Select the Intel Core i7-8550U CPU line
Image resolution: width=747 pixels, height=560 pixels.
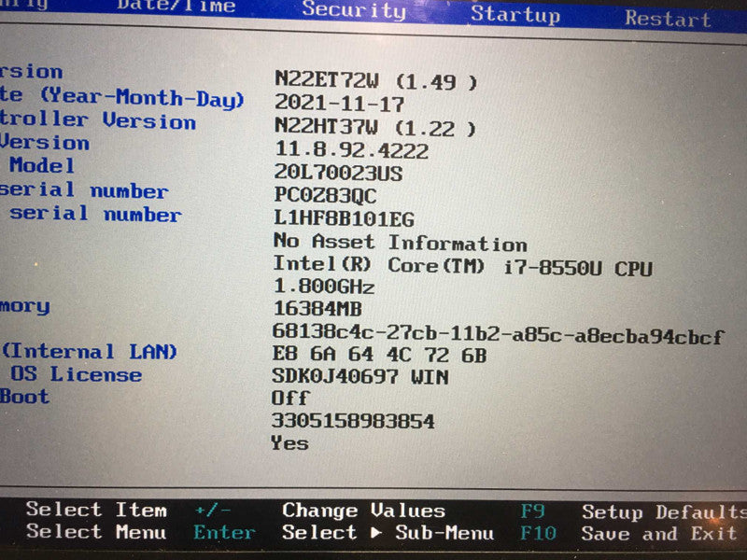click(462, 266)
